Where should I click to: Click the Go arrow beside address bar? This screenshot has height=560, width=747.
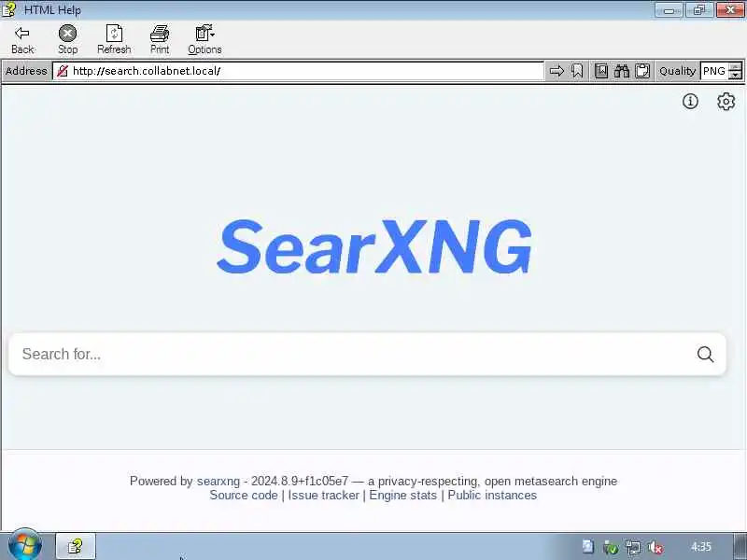pos(557,71)
